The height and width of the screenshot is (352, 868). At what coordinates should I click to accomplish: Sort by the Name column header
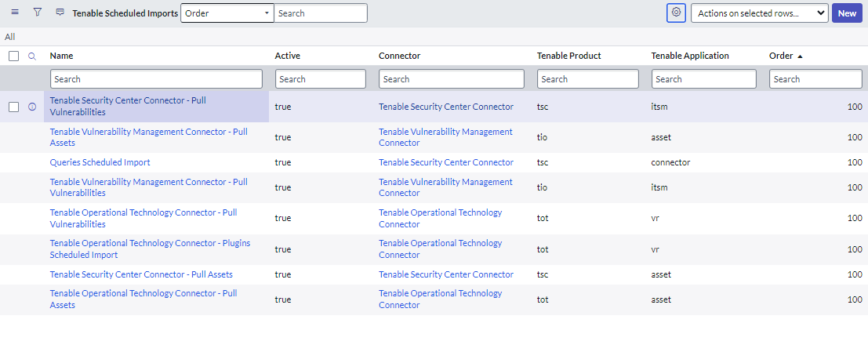[61, 56]
